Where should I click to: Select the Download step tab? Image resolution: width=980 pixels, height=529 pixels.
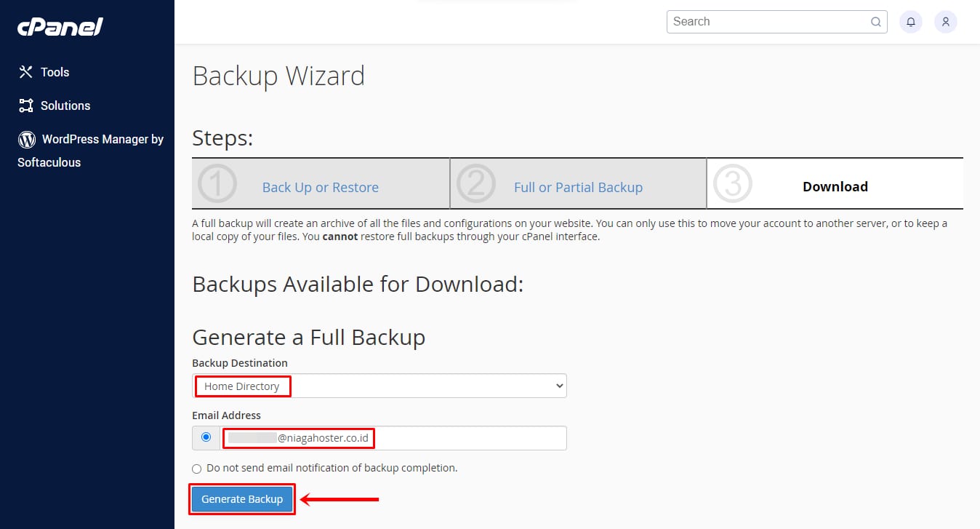pos(835,187)
